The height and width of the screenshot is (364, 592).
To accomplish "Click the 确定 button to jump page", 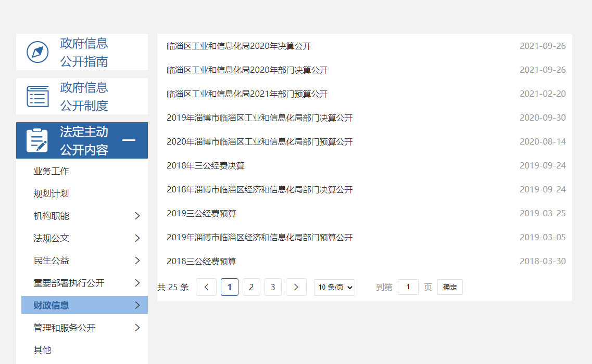I will pyautogui.click(x=450, y=287).
